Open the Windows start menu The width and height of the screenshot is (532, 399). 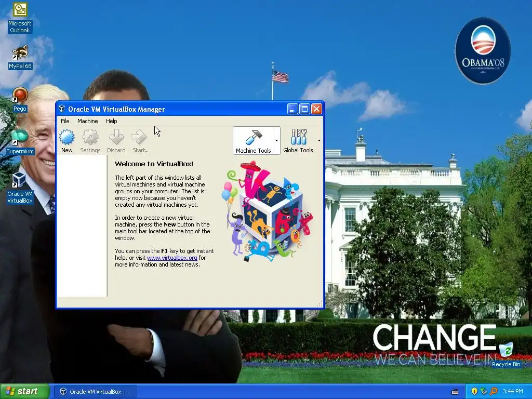(25, 391)
